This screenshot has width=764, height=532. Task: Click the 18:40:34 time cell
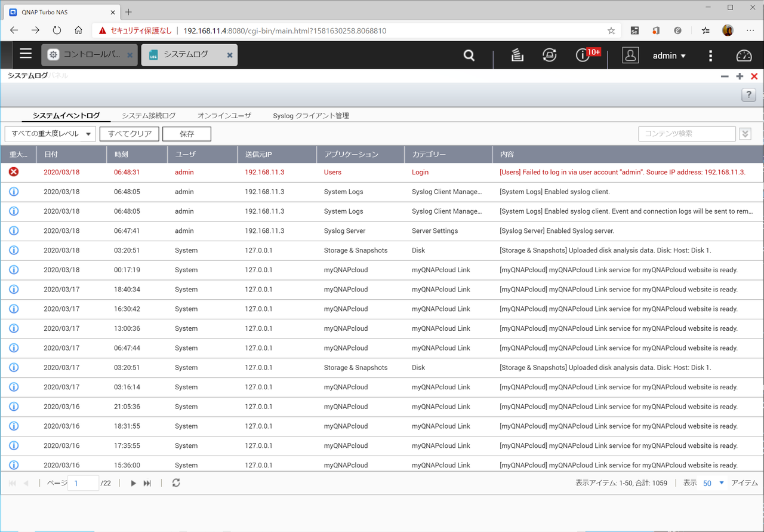point(127,290)
